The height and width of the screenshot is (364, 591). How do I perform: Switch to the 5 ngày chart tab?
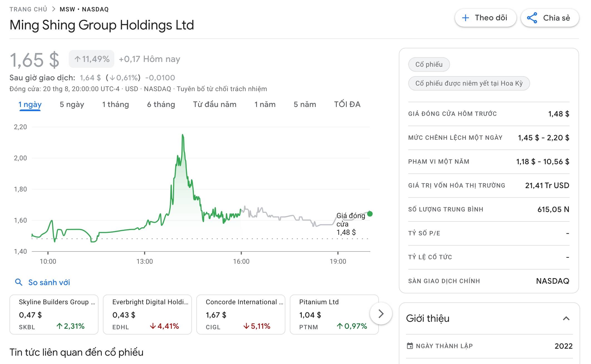(x=72, y=104)
